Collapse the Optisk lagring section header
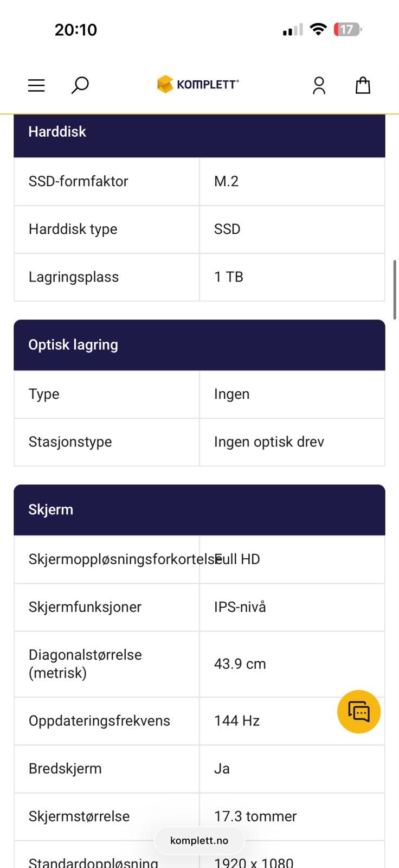The height and width of the screenshot is (868, 399). (199, 345)
